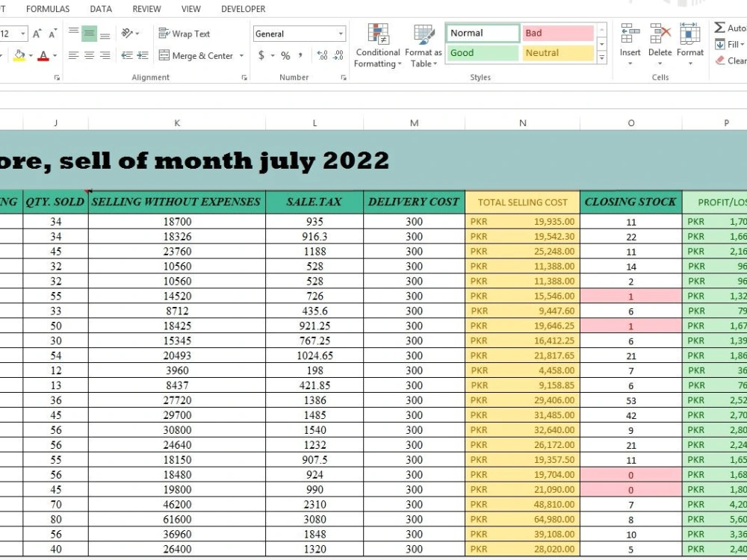This screenshot has width=747, height=560.
Task: Increase decimal places
Action: [x=323, y=56]
